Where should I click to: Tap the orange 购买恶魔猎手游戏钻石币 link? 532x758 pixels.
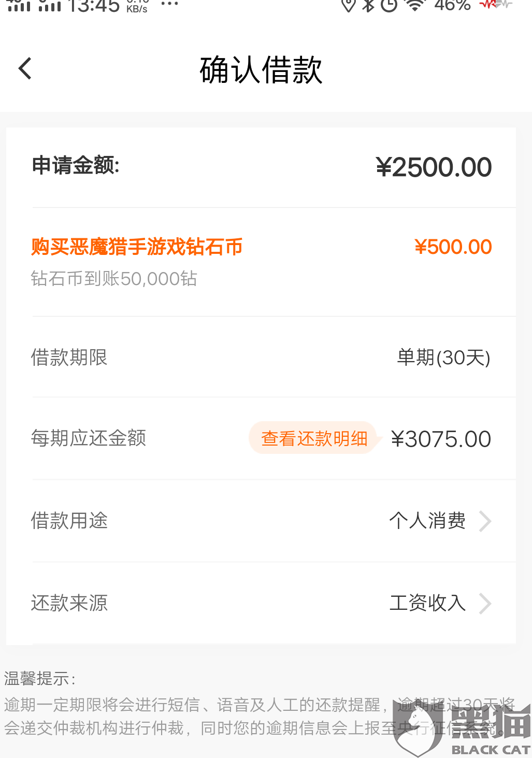(x=137, y=247)
